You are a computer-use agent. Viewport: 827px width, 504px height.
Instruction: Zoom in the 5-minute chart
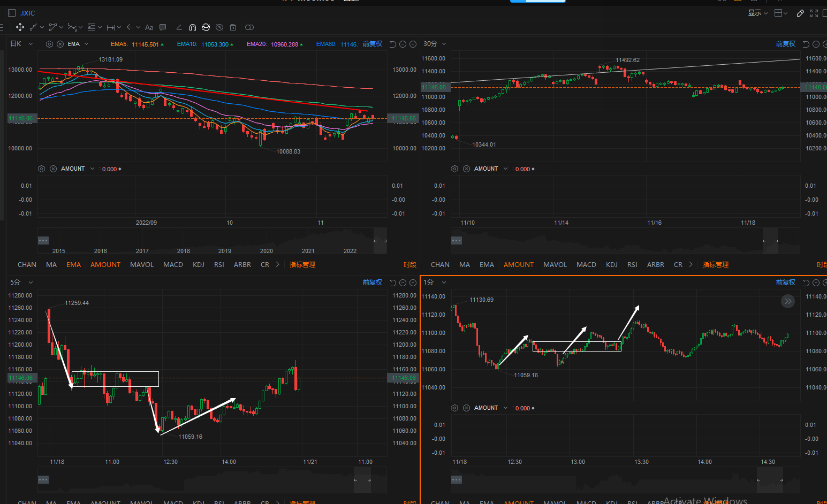coord(413,282)
